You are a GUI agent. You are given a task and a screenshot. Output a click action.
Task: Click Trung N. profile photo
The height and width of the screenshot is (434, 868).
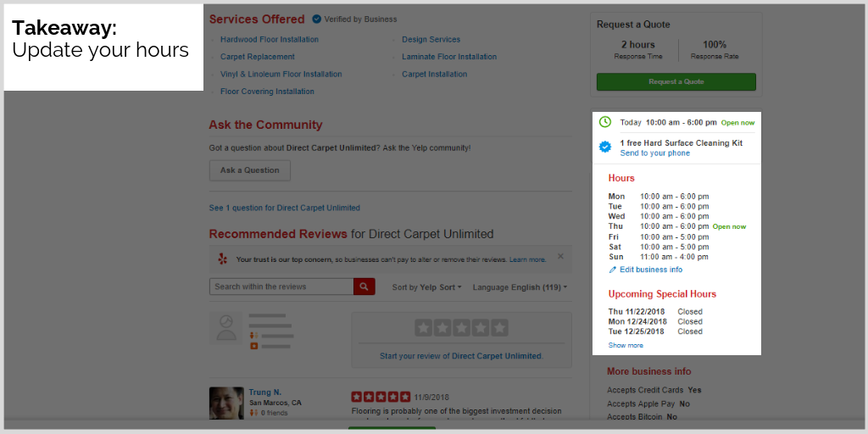coord(226,403)
